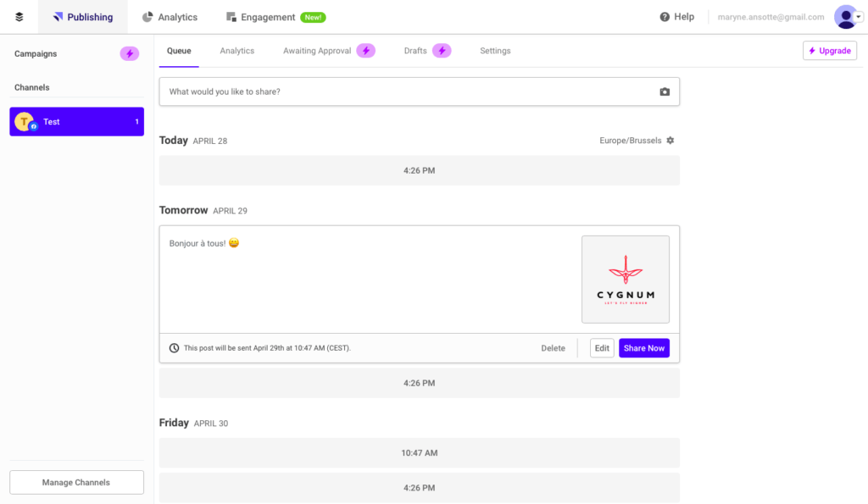
Task: Delete the scheduled Bonjour post
Action: [553, 347]
